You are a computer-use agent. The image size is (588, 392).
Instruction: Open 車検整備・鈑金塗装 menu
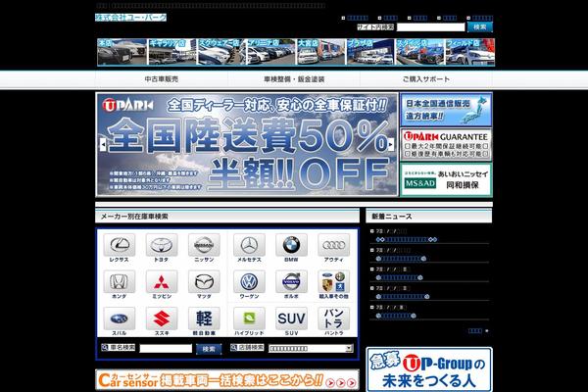pos(294,79)
